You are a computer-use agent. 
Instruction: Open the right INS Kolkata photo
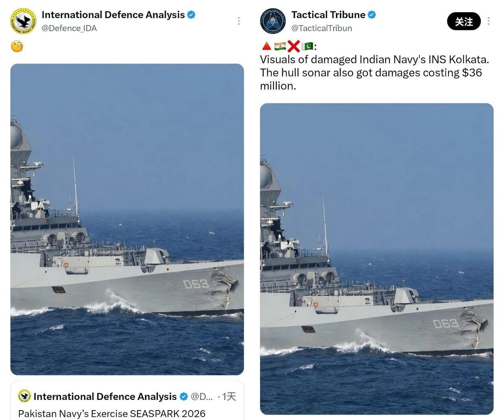click(376, 259)
